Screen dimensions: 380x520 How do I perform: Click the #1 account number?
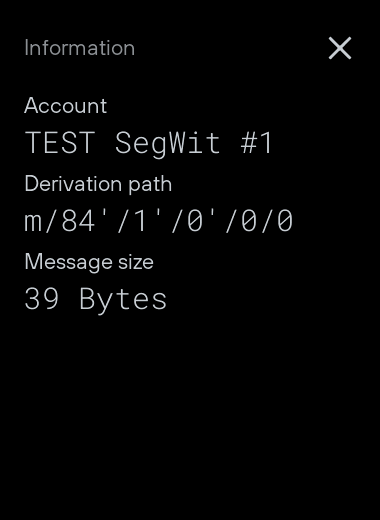[256, 143]
